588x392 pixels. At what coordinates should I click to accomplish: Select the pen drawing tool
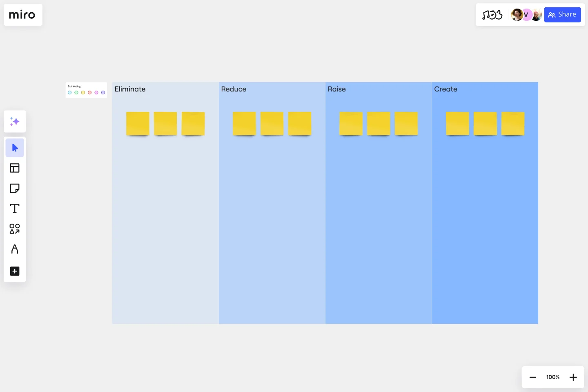pos(15,249)
